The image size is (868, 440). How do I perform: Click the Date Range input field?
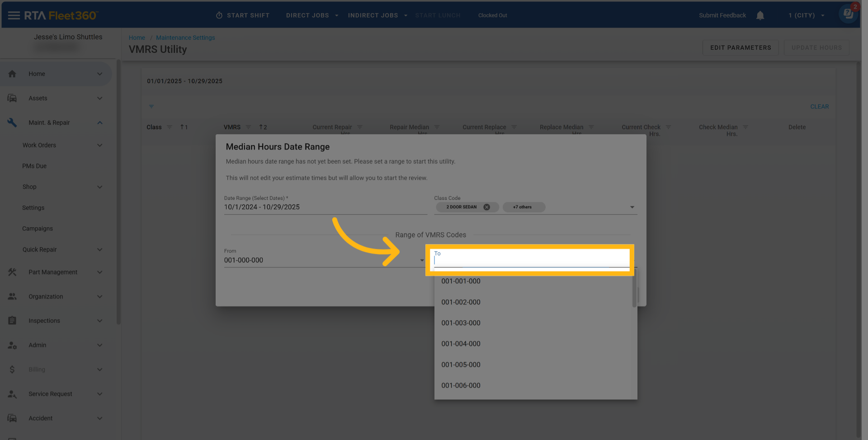tap(325, 207)
